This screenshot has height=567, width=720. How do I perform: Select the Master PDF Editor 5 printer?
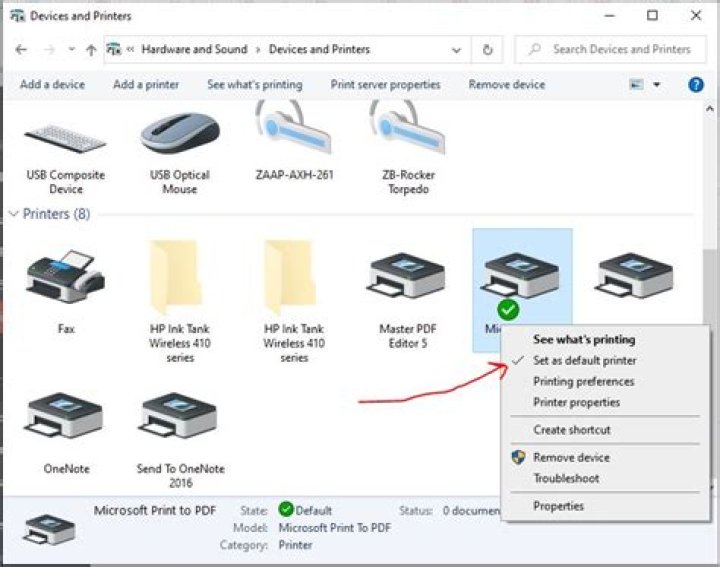click(406, 275)
